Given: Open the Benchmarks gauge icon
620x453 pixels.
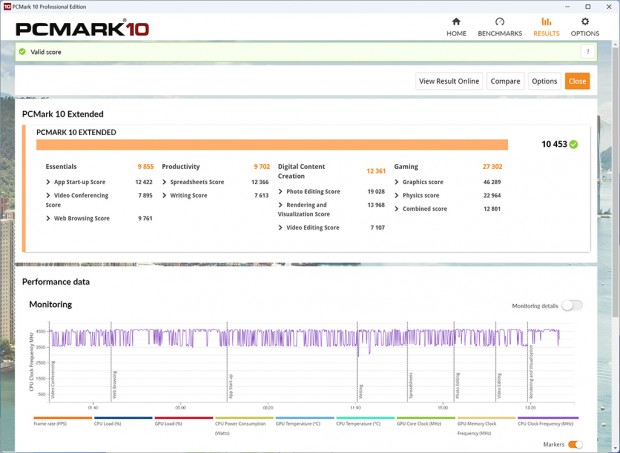Looking at the screenshot, I should point(499,21).
